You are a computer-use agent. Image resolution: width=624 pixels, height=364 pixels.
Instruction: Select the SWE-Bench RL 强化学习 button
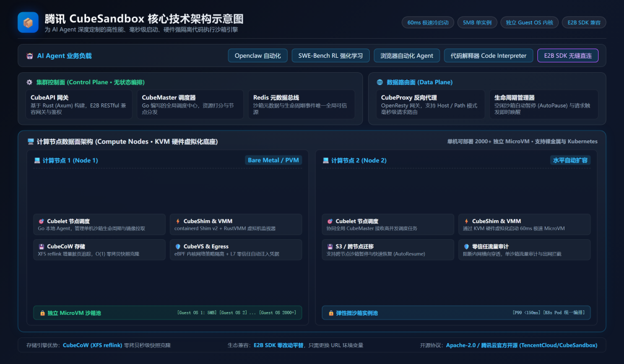[x=330, y=55]
